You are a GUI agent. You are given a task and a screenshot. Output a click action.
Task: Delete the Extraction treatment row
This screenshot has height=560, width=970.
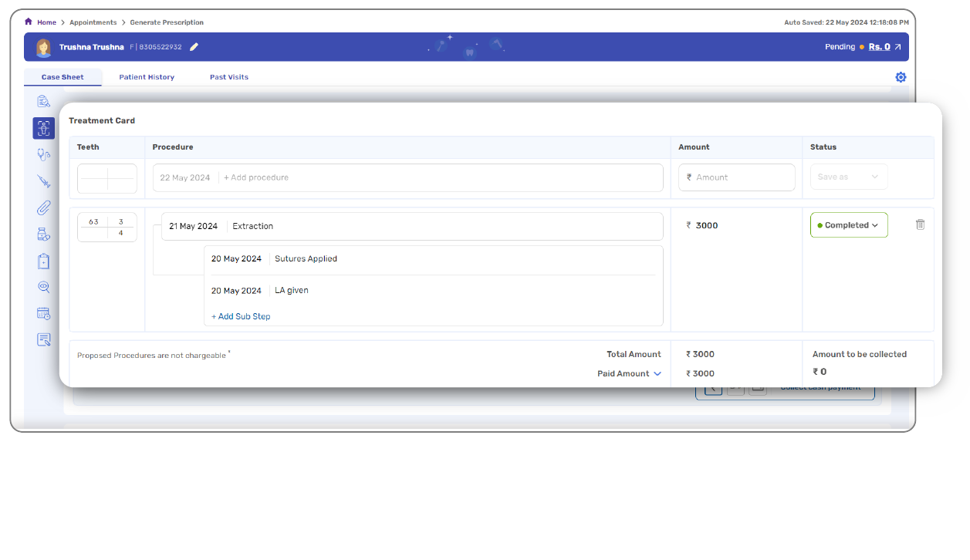tap(920, 224)
